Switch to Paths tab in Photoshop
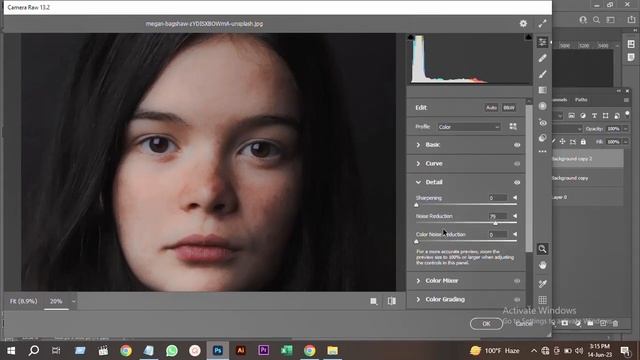The height and width of the screenshot is (360, 640). [581, 100]
